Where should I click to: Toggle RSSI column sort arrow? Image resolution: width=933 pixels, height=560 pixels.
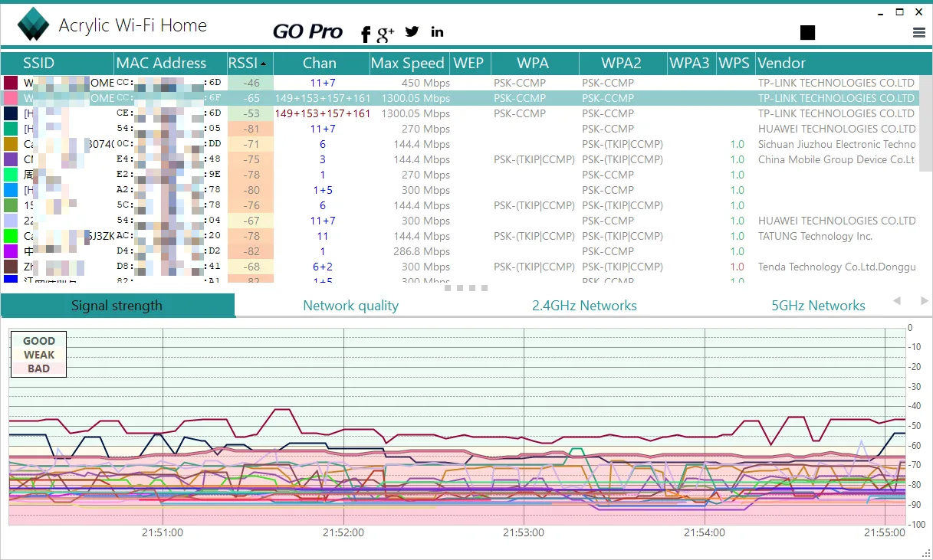(x=264, y=64)
